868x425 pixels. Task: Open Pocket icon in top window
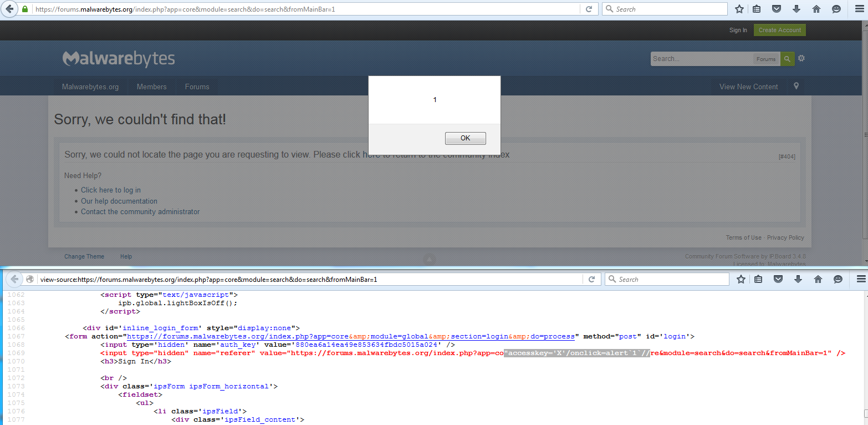coord(777,9)
